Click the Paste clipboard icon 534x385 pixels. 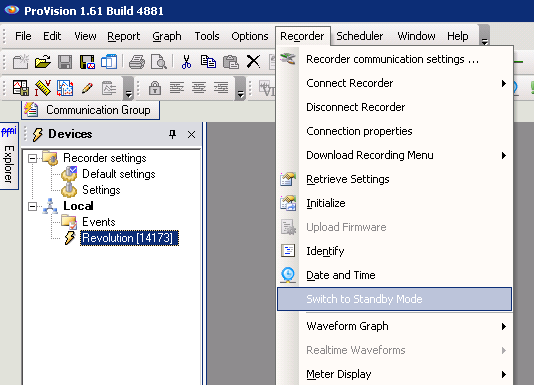tap(231, 62)
